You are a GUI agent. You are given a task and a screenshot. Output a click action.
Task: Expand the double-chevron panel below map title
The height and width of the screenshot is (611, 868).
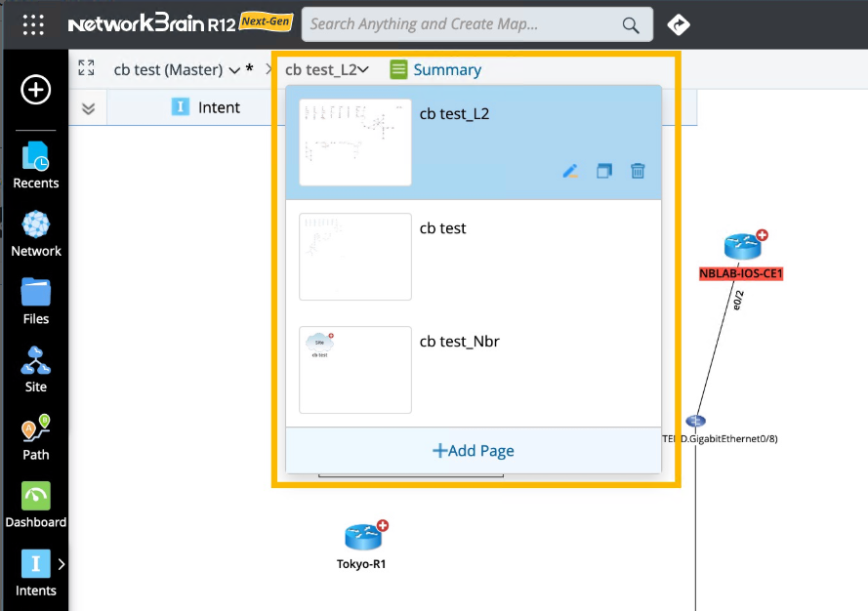coord(88,108)
